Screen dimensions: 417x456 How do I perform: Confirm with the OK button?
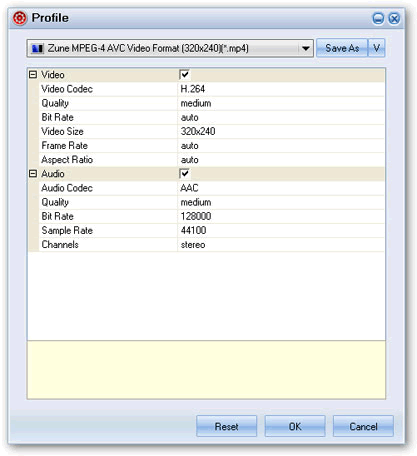(x=295, y=426)
